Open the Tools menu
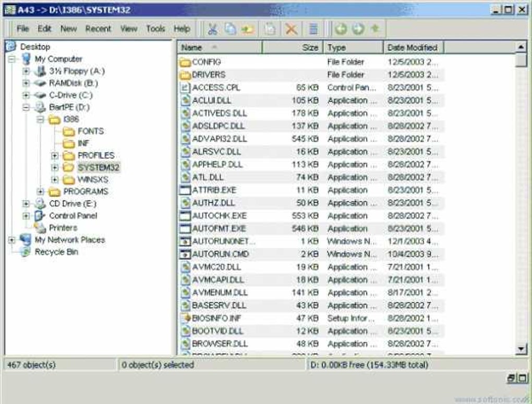The height and width of the screenshot is (404, 532). [155, 29]
